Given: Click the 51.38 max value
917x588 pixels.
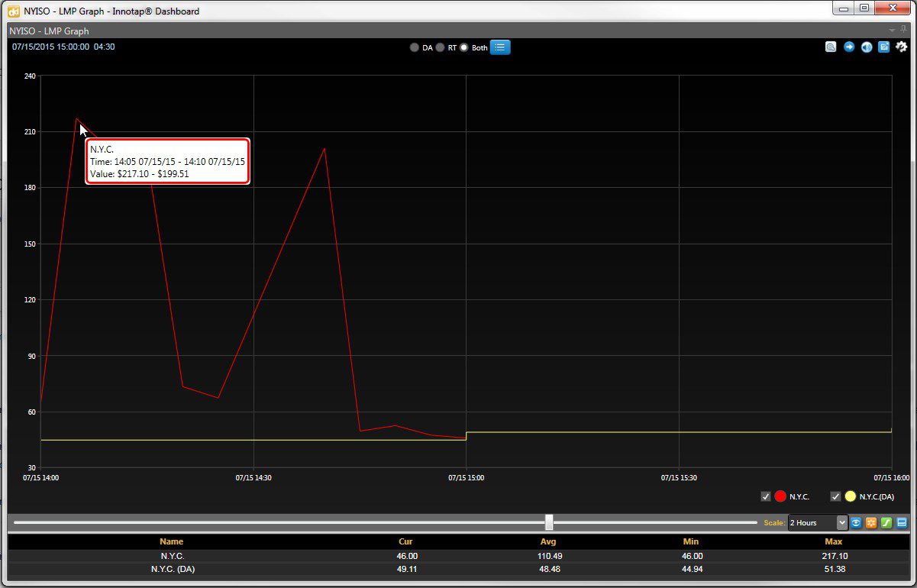Looking at the screenshot, I should click(x=834, y=569).
